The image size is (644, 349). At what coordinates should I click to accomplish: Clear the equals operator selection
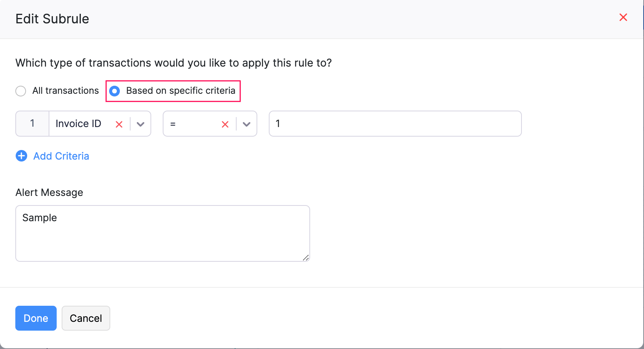(x=225, y=124)
